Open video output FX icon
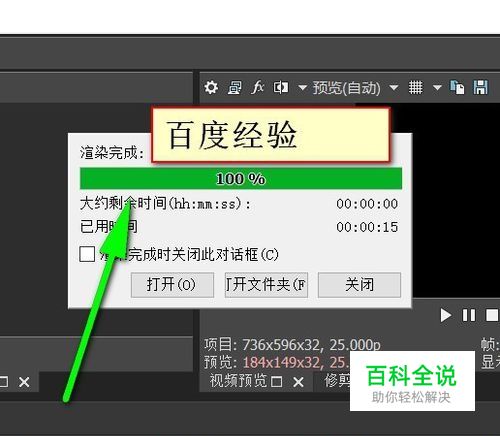Screen dimensions: 500x436 [x=258, y=87]
